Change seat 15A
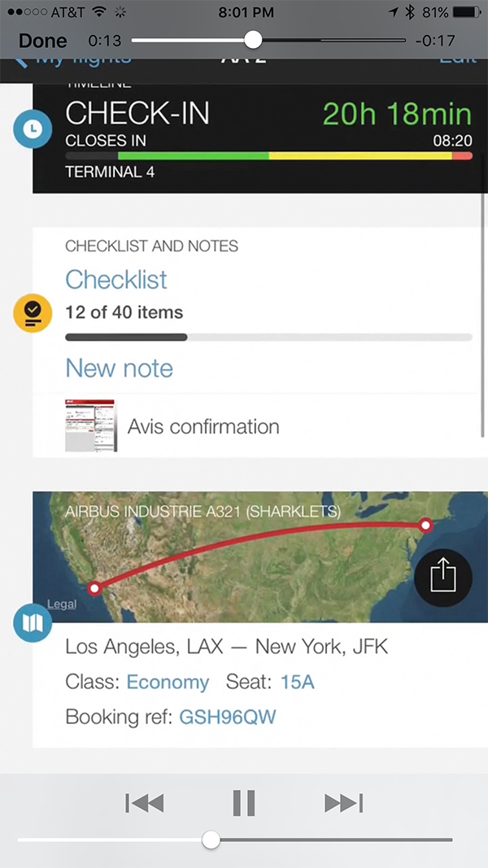 tap(297, 683)
